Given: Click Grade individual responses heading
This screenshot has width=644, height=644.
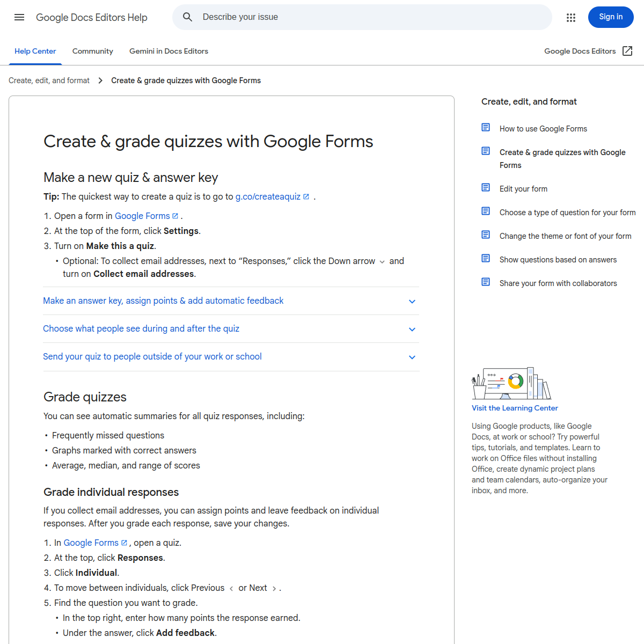Looking at the screenshot, I should (x=111, y=493).
